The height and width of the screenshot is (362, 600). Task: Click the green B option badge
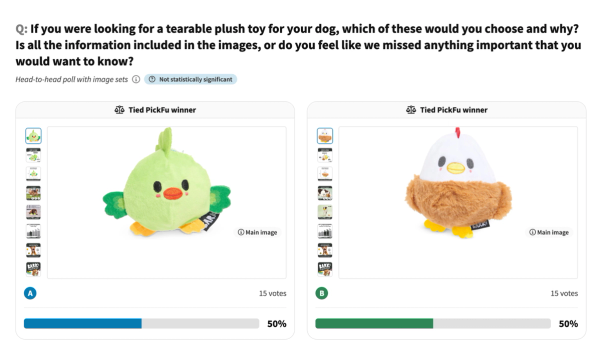click(x=322, y=294)
